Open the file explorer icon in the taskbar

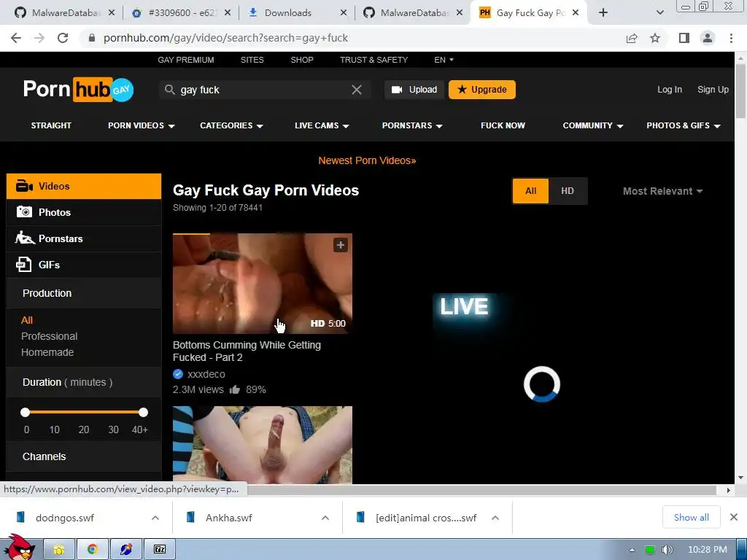click(59, 550)
